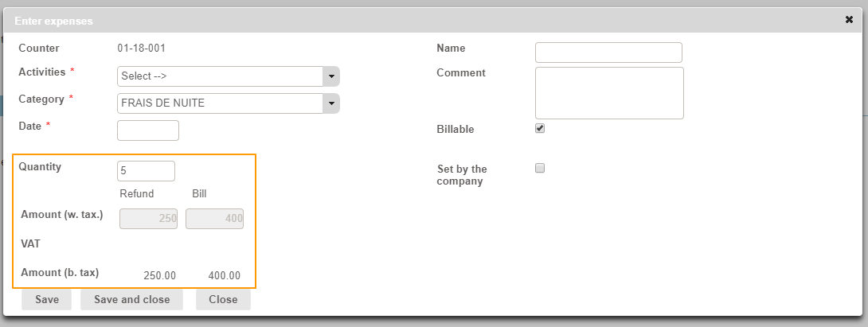868x327 pixels.
Task: Select the Bill amount with tax field
Action: click(x=214, y=218)
